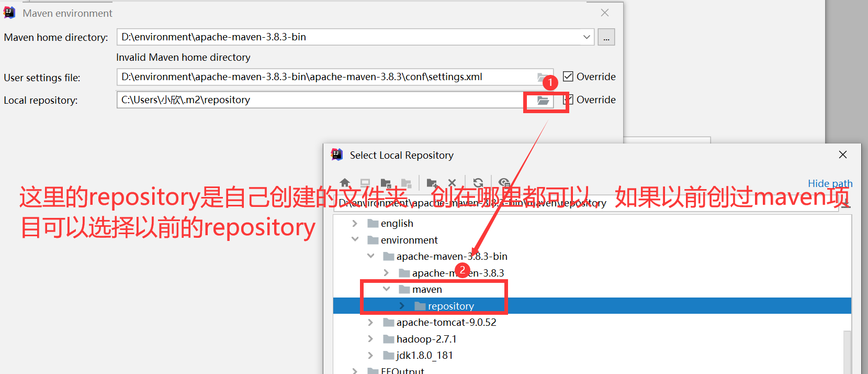Click the hadoop-2.7.1 folder icon
The image size is (868, 374).
(389, 339)
